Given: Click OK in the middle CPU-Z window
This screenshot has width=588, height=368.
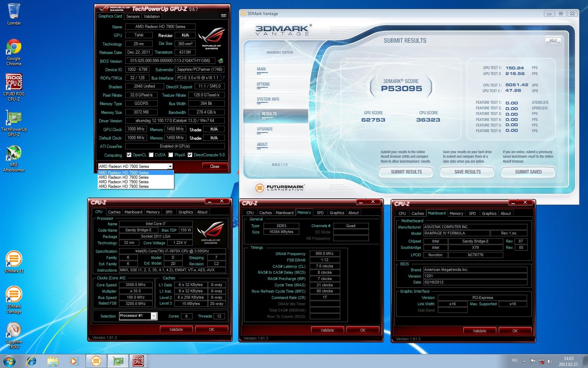Looking at the screenshot, I should [x=363, y=330].
